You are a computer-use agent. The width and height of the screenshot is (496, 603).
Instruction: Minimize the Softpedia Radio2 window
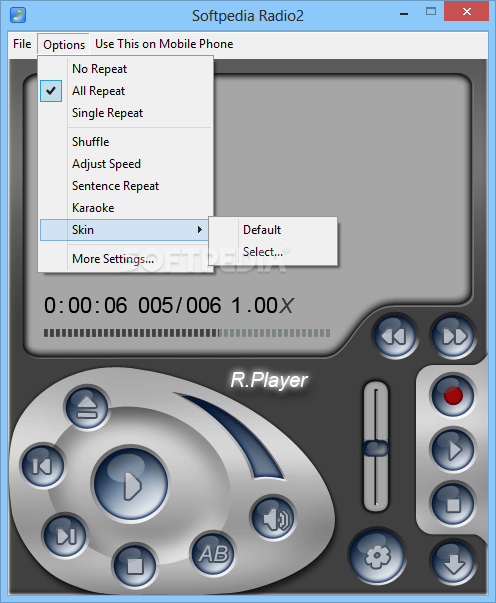(404, 13)
